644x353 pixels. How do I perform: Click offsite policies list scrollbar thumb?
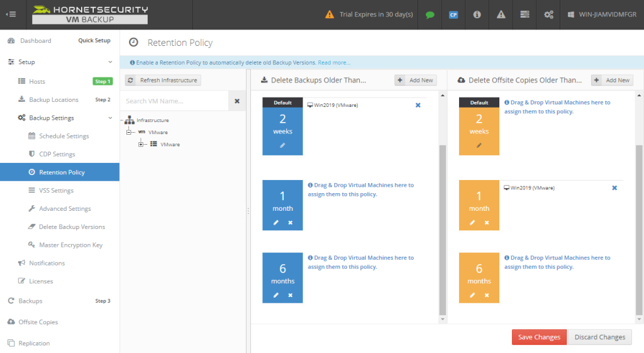pos(639,230)
